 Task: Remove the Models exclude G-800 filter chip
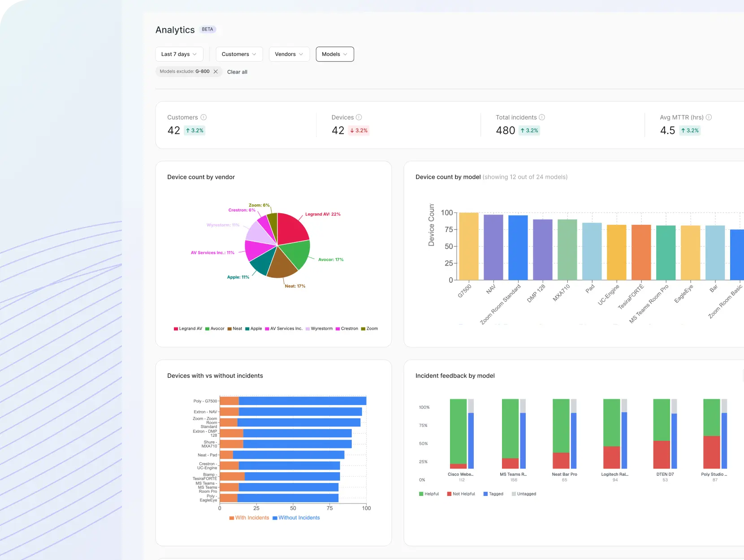pos(216,72)
